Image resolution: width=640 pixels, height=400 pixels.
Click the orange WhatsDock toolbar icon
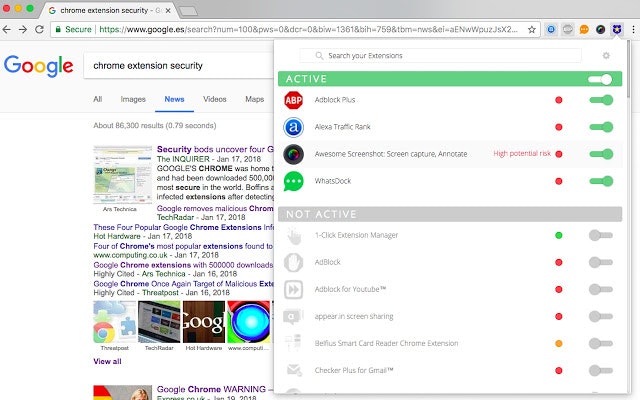click(584, 29)
